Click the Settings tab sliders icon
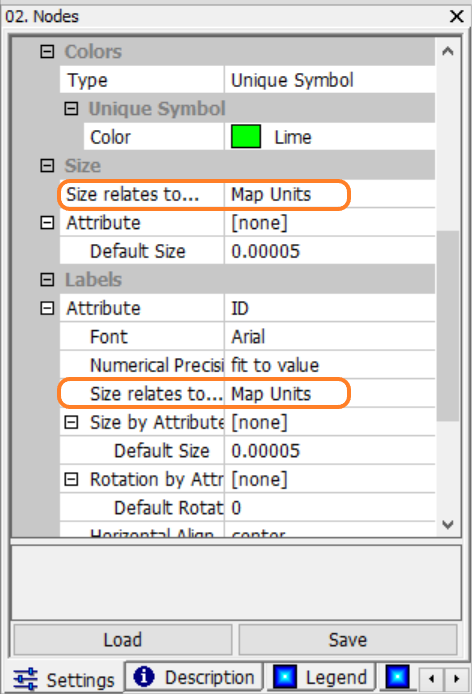This screenshot has width=472, height=694. (26, 679)
